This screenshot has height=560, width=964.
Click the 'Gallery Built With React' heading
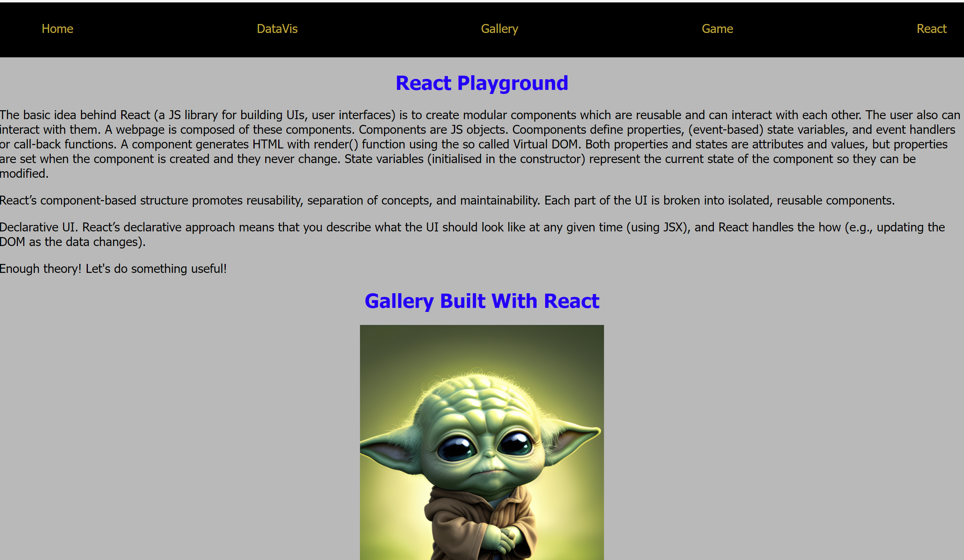482,301
